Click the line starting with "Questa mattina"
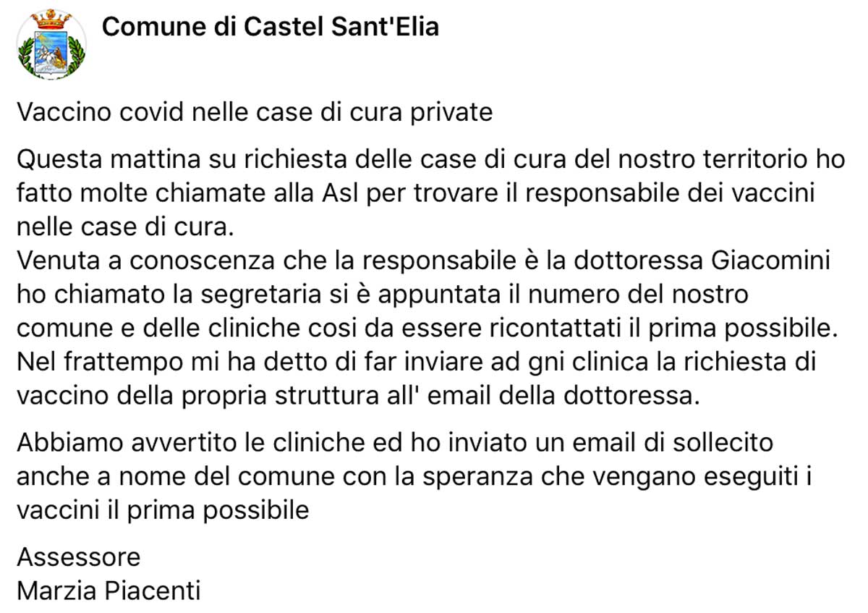Image resolution: width=868 pixels, height=613 pixels. pyautogui.click(x=430, y=159)
